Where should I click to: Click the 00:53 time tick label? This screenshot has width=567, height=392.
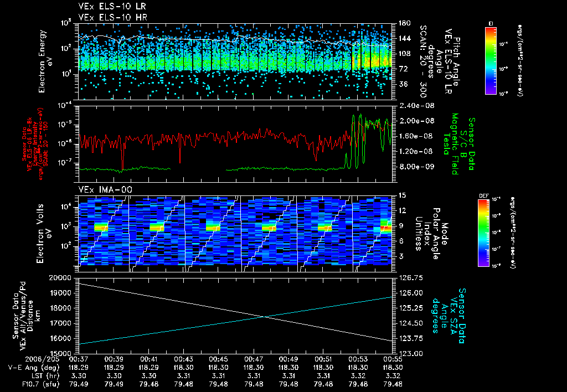click(x=358, y=359)
